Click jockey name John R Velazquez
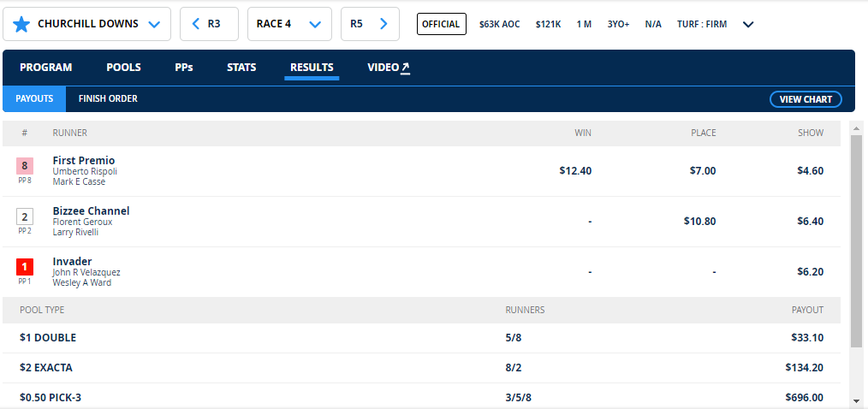The height and width of the screenshot is (409, 868). pyautogui.click(x=86, y=272)
